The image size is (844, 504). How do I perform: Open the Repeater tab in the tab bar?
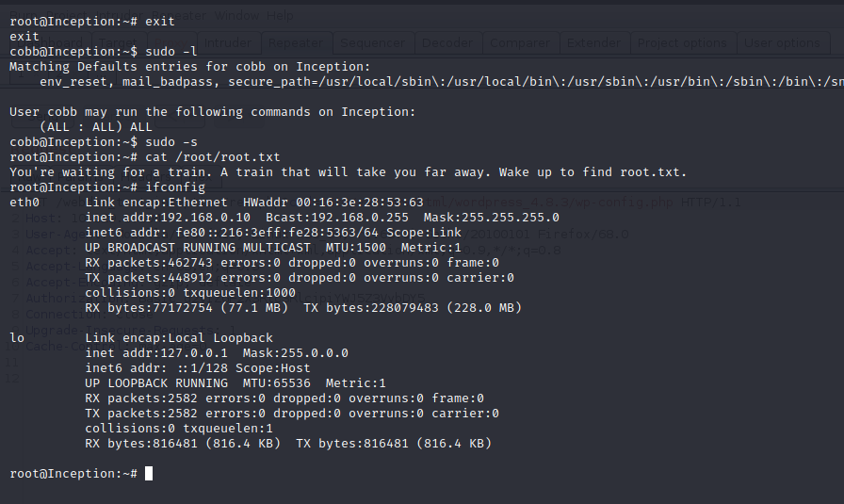click(x=297, y=42)
